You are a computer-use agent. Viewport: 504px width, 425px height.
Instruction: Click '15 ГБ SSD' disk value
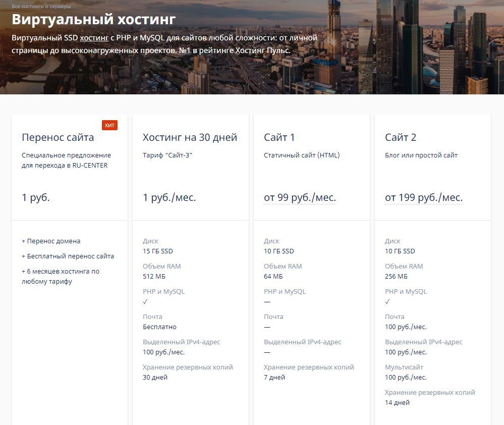(x=158, y=251)
